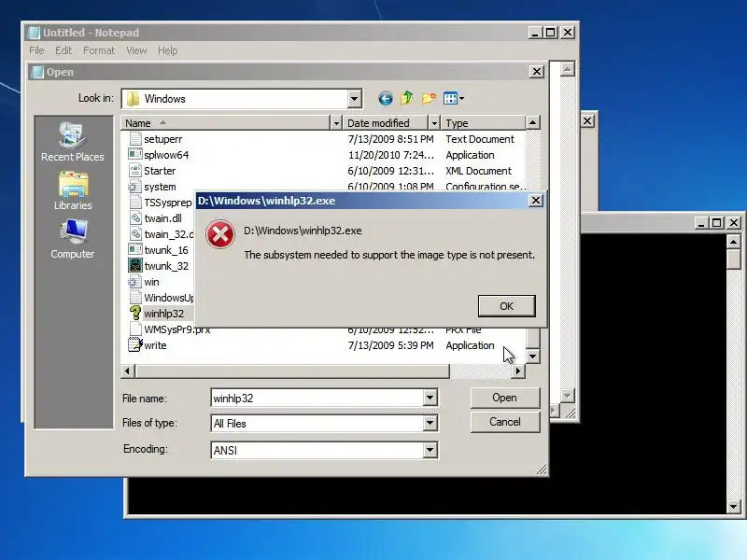The image size is (747, 560).
Task: Click the Open button in dialog
Action: pos(505,398)
